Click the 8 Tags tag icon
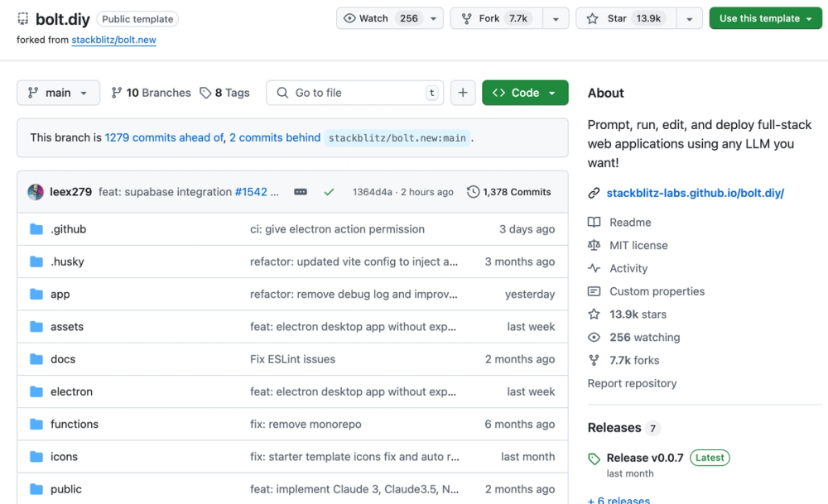The height and width of the screenshot is (504, 828). (205, 93)
